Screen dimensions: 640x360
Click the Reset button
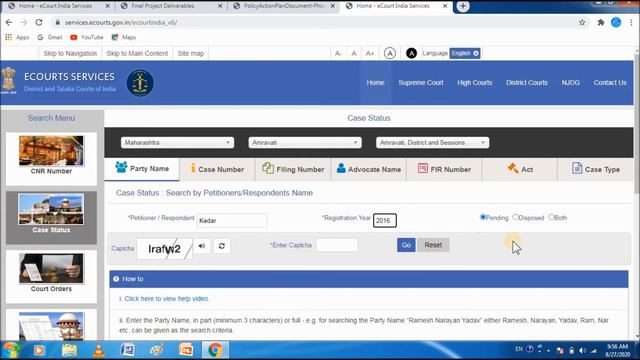click(x=433, y=245)
